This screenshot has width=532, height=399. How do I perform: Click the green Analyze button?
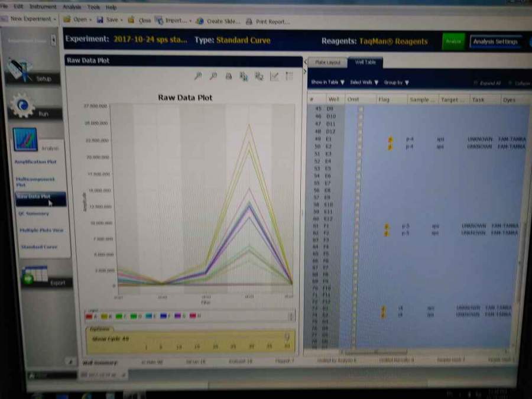453,41
